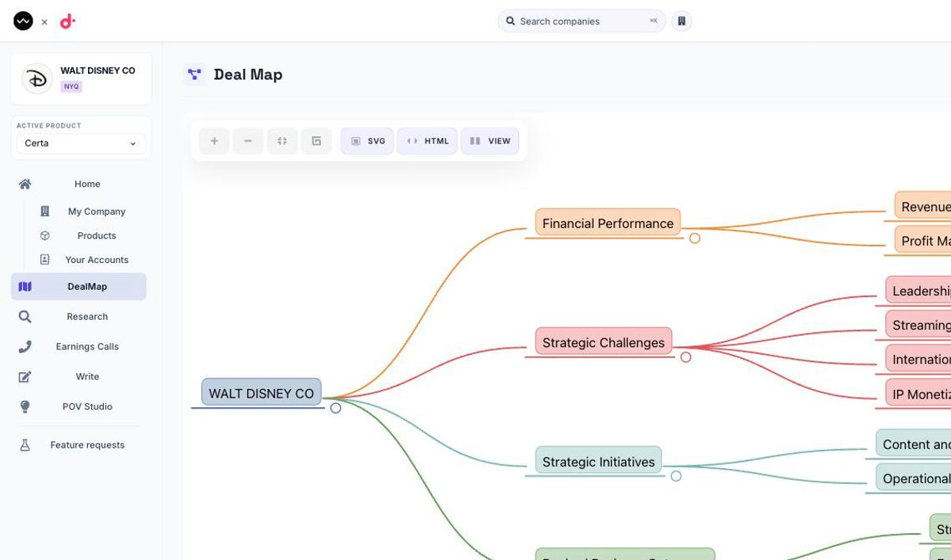Click the Your Accounts contact icon
Screen dimensions: 951x560
(44, 259)
